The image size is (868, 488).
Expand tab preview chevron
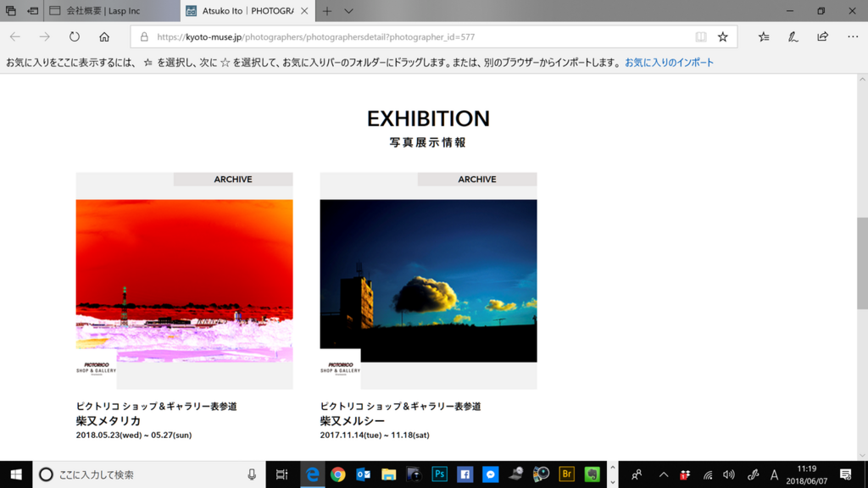pyautogui.click(x=348, y=11)
